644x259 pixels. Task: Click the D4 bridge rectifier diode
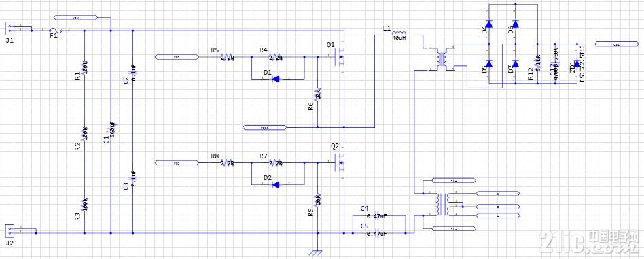point(488,24)
